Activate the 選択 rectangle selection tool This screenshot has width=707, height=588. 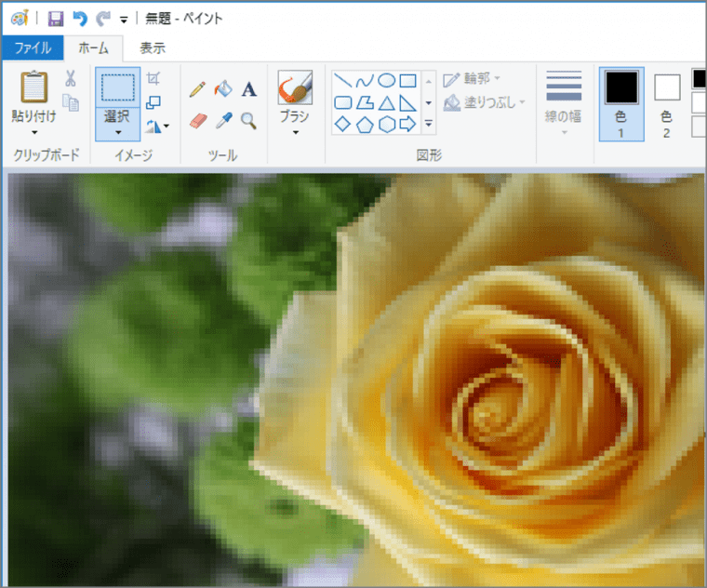tap(118, 87)
